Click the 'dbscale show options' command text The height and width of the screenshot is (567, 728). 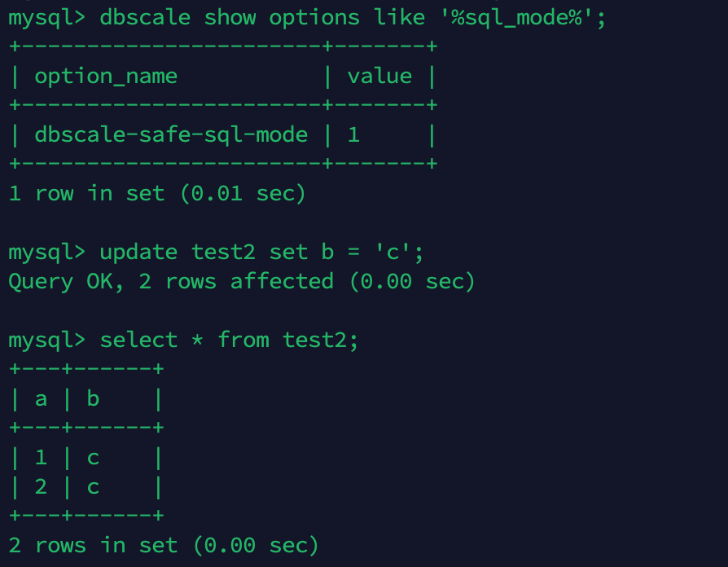(x=230, y=18)
